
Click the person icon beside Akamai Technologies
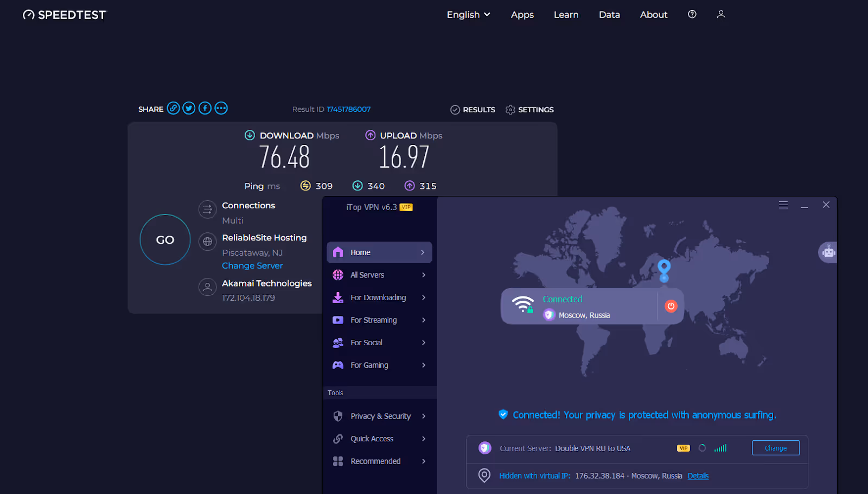point(207,287)
